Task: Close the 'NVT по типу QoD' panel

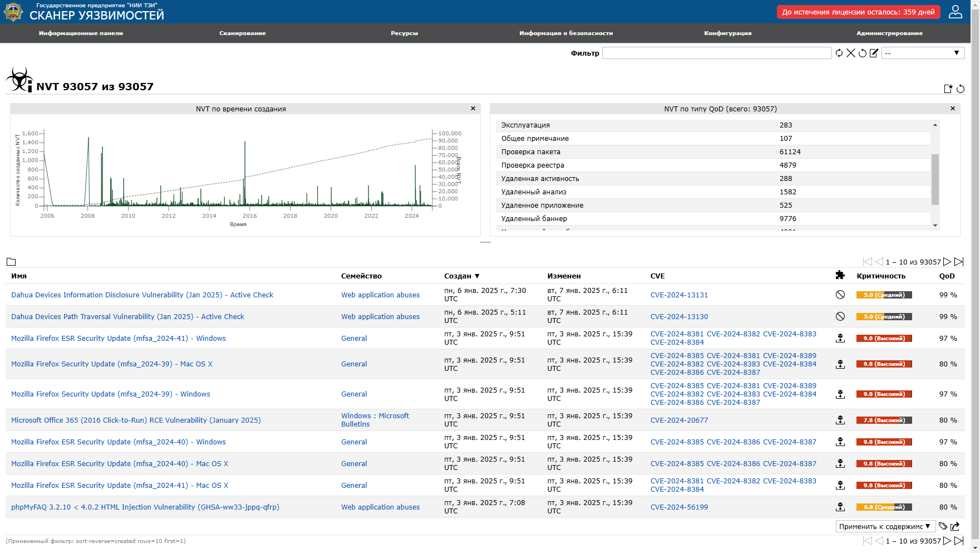Action: click(x=953, y=109)
